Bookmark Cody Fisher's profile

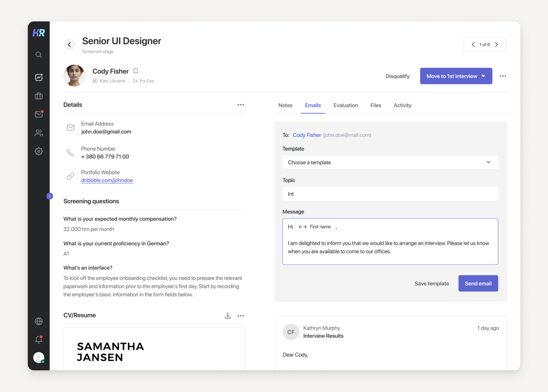coord(136,71)
